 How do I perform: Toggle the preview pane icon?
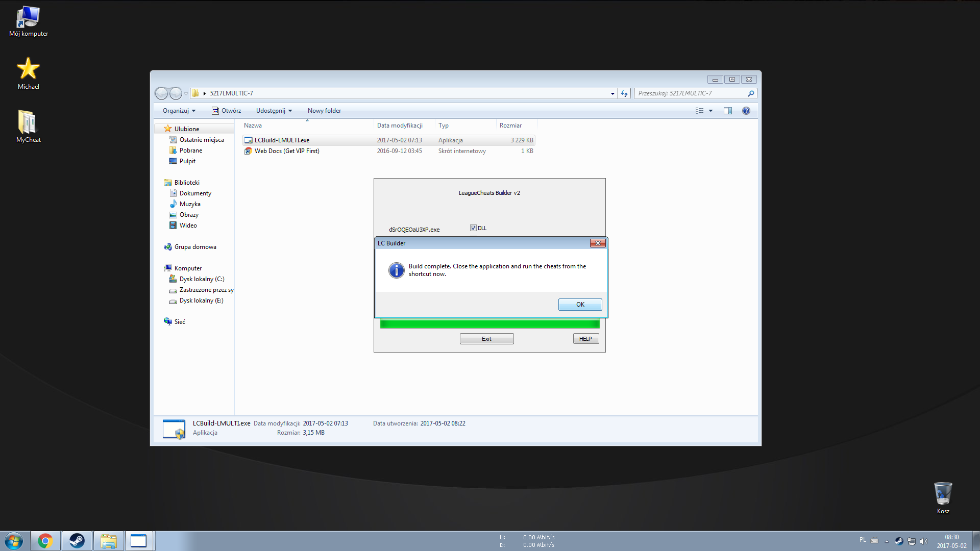point(728,111)
